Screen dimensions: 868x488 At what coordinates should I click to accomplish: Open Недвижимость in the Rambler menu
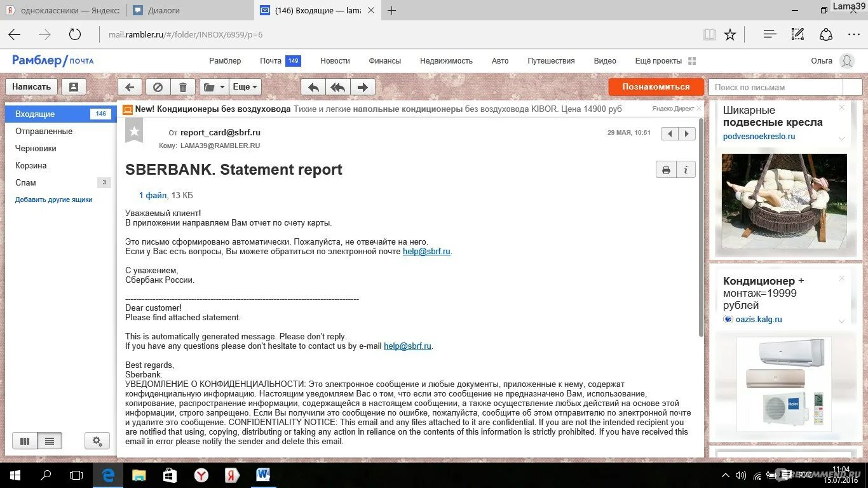(446, 61)
